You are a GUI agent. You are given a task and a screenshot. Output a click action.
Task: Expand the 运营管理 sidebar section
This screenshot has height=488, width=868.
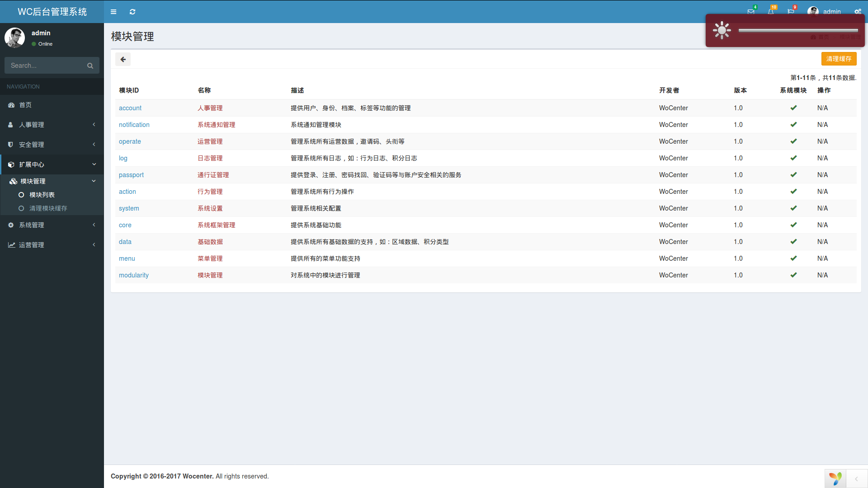click(x=51, y=244)
